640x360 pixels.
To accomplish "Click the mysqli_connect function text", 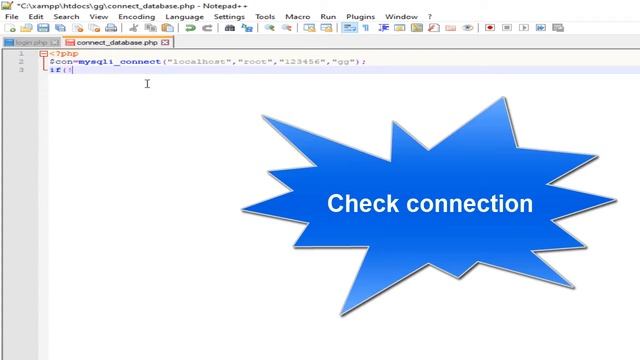I will point(120,62).
